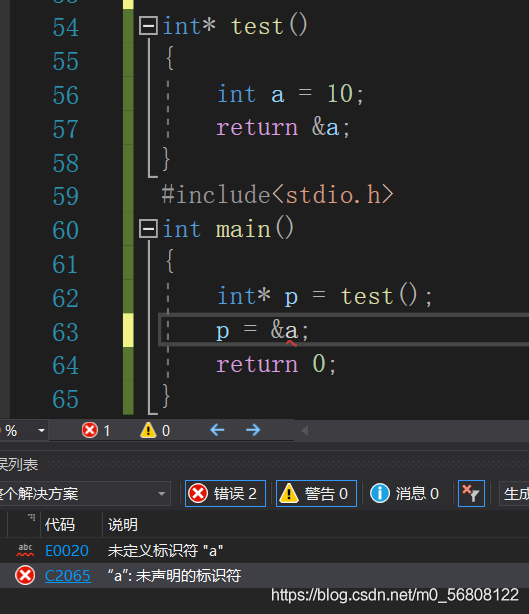The image size is (529, 614).
Task: Collapse the main() function fold box
Action: coord(148,228)
